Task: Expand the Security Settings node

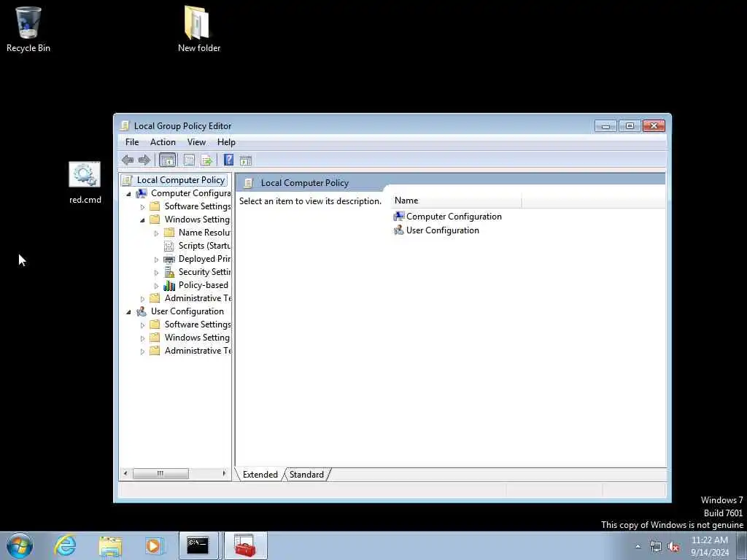Action: (x=156, y=273)
